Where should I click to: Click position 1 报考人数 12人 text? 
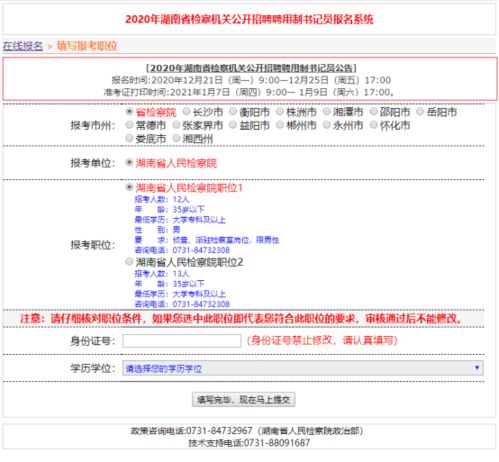tap(162, 199)
